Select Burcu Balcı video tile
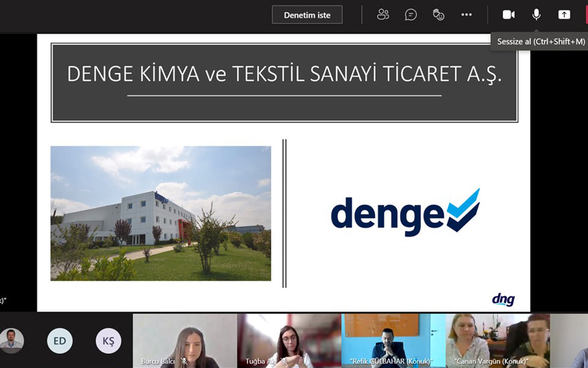The height and width of the screenshot is (368, 588). pyautogui.click(x=185, y=341)
